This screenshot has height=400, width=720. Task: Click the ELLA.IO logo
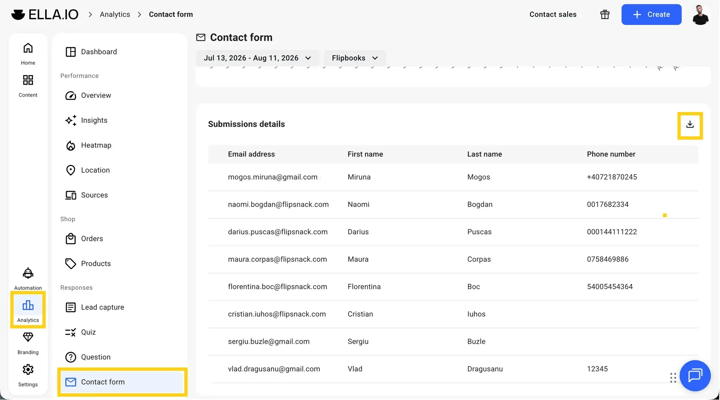tap(45, 14)
